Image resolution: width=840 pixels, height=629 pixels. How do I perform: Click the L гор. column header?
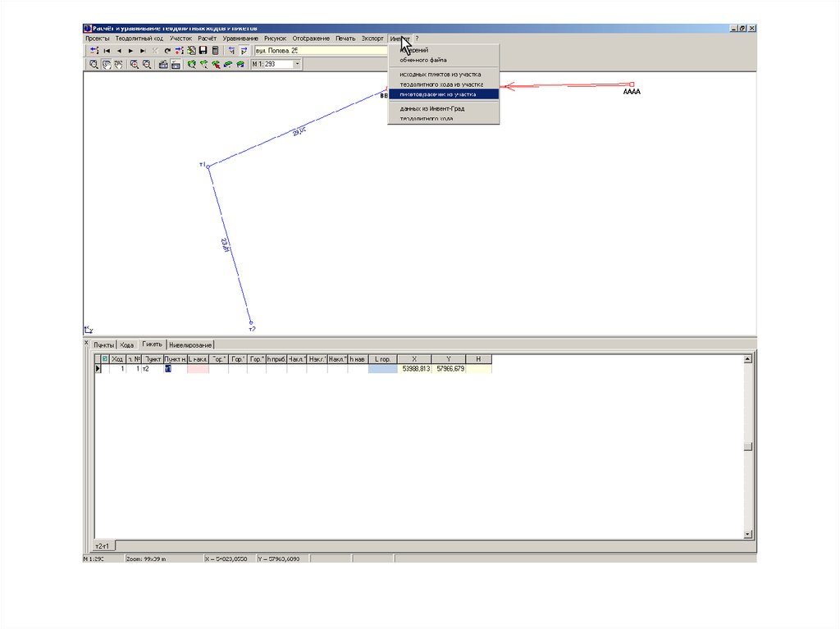(382, 359)
